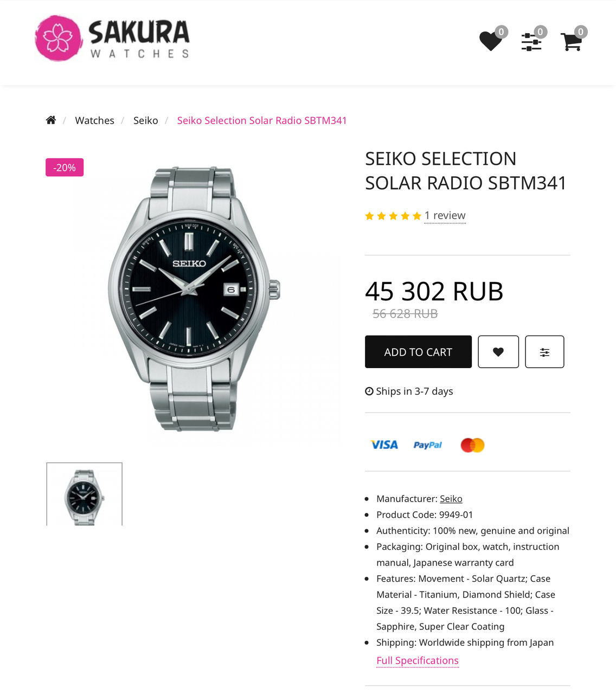This screenshot has height=694, width=616.
Task: Click the Mastercard payment icon
Action: tap(472, 445)
